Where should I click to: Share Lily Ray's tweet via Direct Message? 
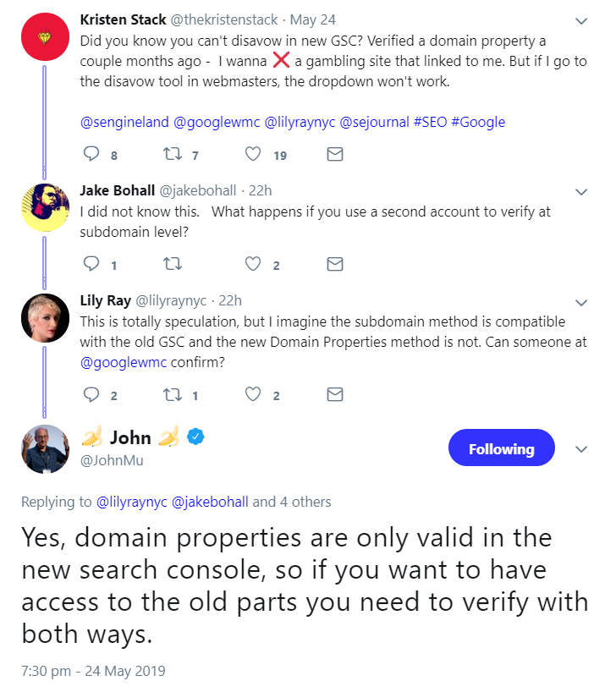click(334, 392)
